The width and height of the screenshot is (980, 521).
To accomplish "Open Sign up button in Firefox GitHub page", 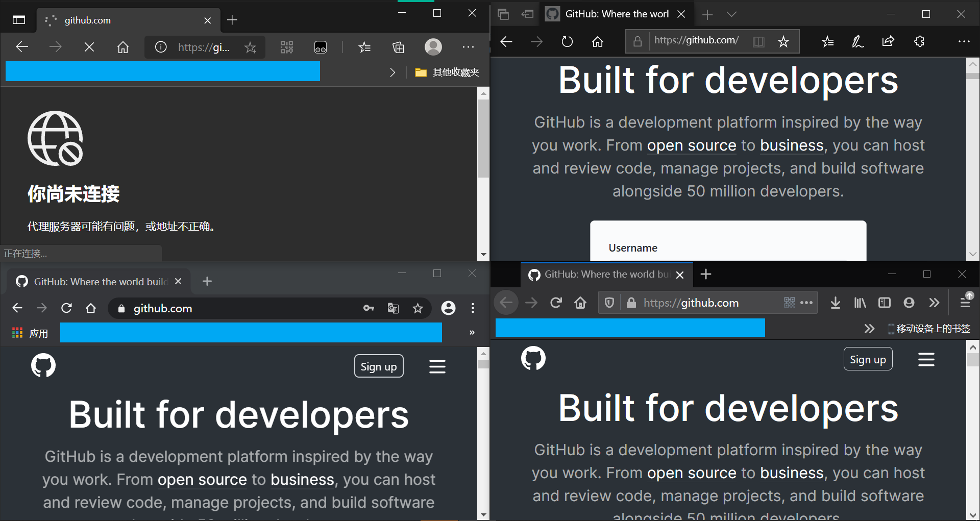I will coord(868,359).
